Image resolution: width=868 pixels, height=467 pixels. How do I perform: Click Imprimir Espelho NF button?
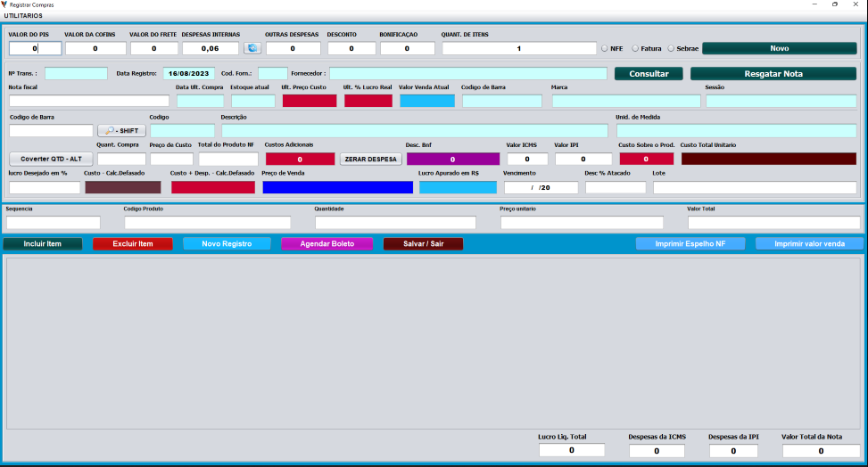coord(690,243)
